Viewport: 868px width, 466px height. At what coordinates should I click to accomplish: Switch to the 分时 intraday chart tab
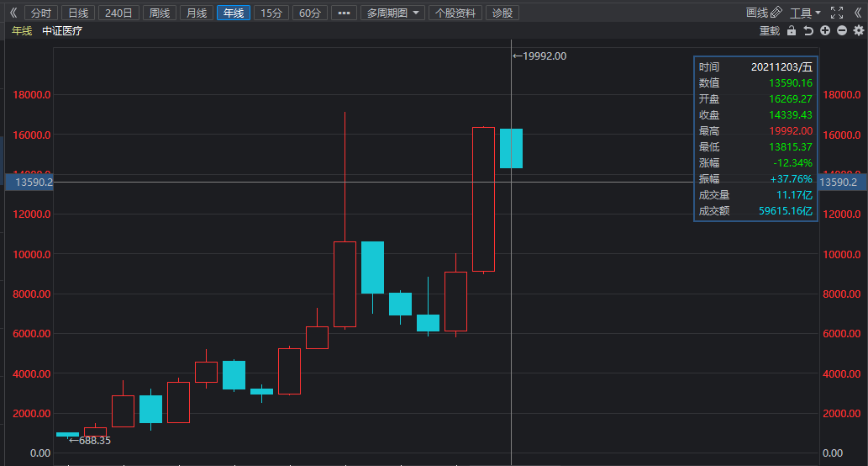click(x=41, y=13)
